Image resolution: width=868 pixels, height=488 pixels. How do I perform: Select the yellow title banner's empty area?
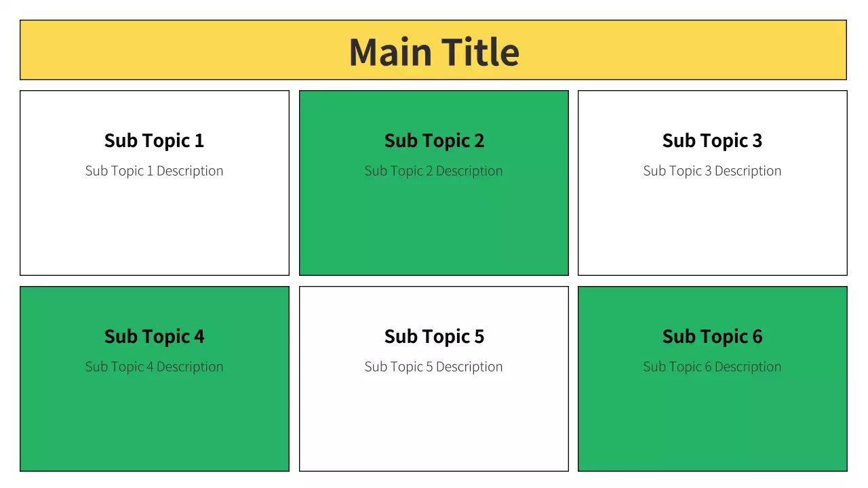[170, 50]
